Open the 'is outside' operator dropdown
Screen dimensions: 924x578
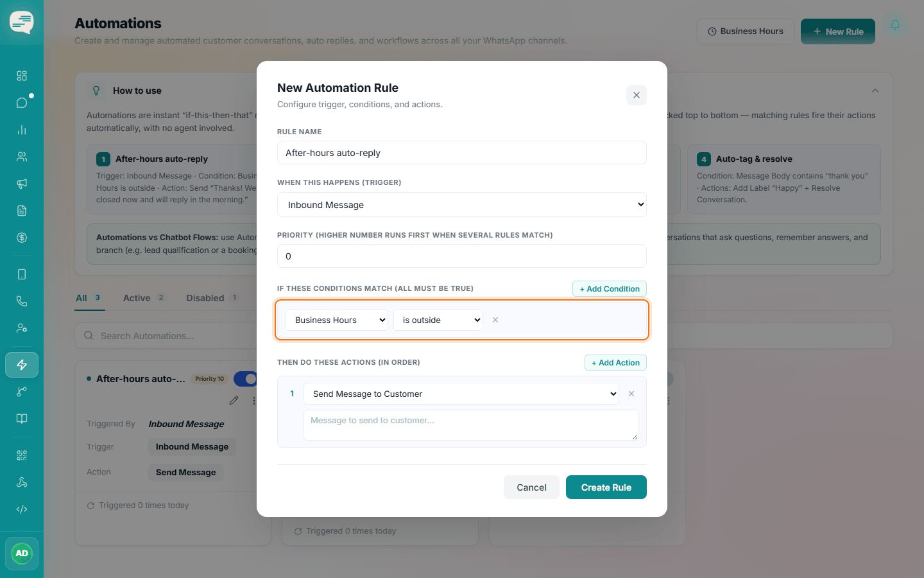438,320
